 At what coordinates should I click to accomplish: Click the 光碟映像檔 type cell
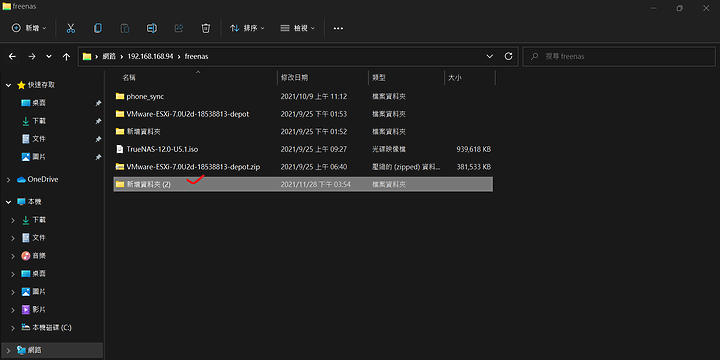389,149
